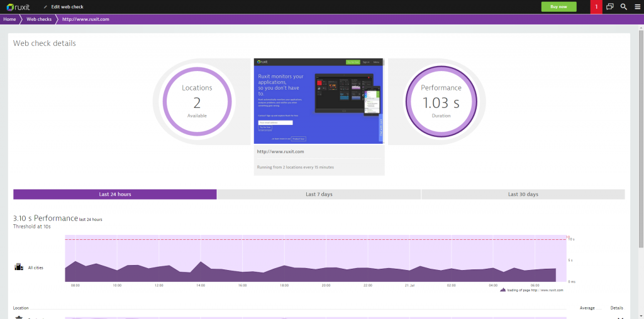
Task: Click the Performance 1.03 s circle
Action: (441, 101)
